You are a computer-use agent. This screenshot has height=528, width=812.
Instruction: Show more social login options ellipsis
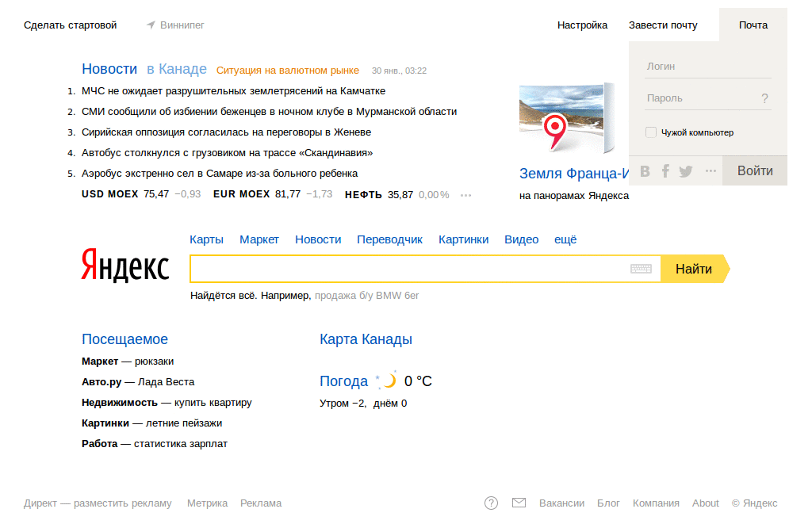click(x=710, y=170)
